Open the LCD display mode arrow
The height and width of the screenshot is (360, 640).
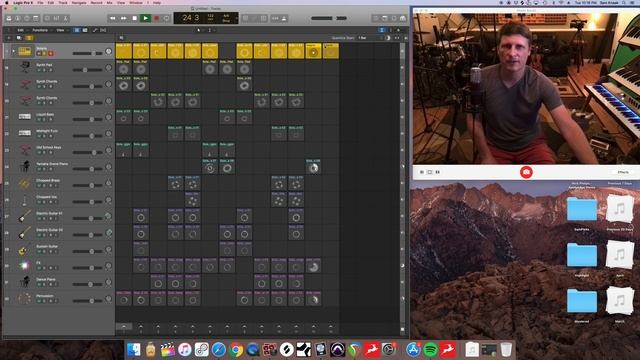click(237, 18)
